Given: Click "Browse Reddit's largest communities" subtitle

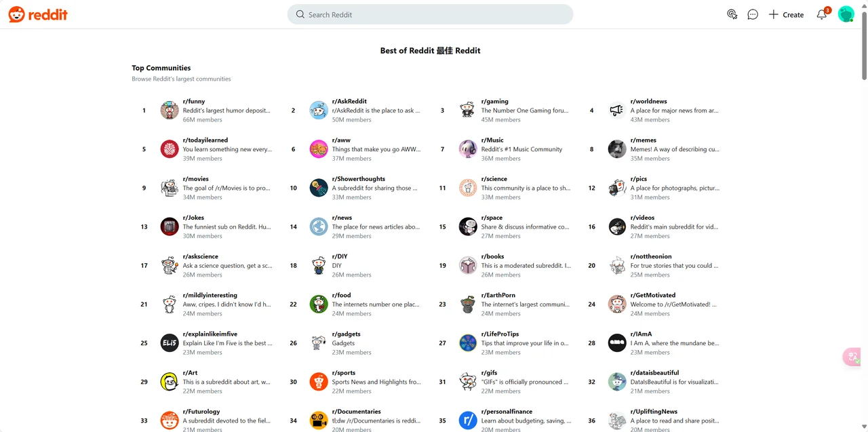Looking at the screenshot, I should [181, 79].
